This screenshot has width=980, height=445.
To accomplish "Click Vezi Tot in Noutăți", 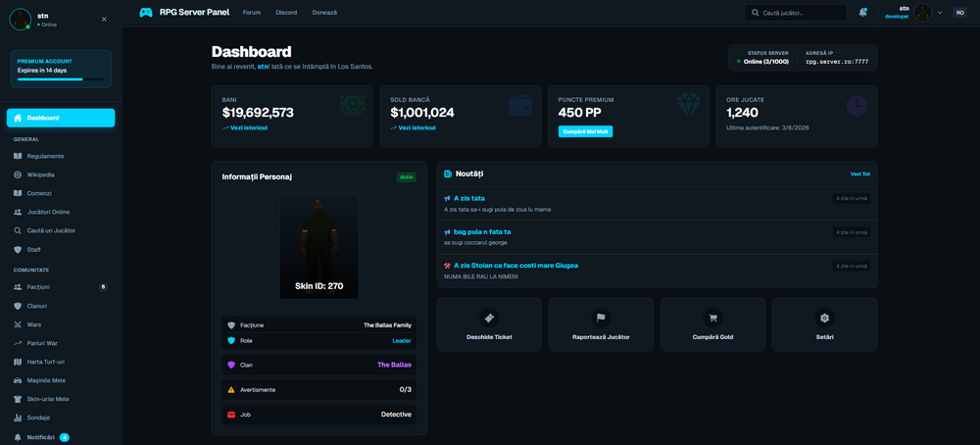I will coord(860,173).
